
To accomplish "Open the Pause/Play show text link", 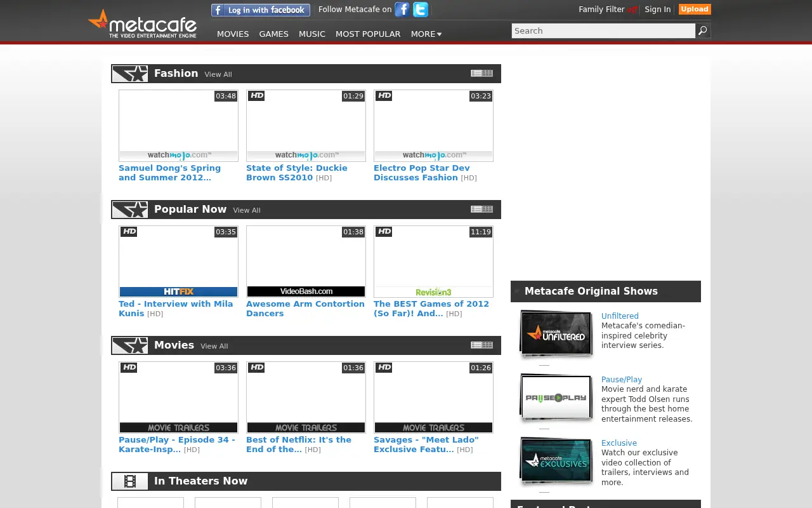I will 622,379.
